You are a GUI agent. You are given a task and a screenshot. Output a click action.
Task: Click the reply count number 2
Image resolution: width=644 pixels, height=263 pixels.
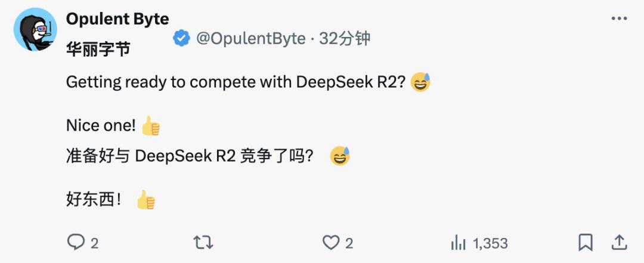click(94, 243)
